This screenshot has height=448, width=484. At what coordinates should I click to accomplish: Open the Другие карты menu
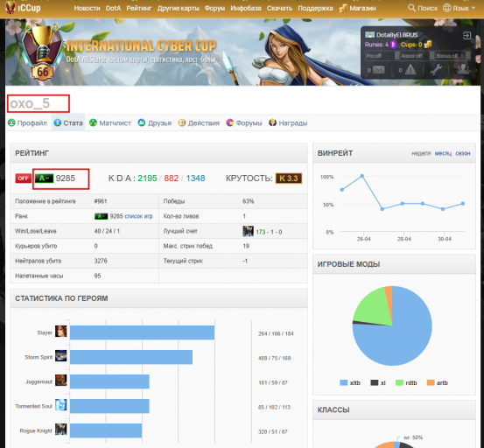pyautogui.click(x=178, y=9)
